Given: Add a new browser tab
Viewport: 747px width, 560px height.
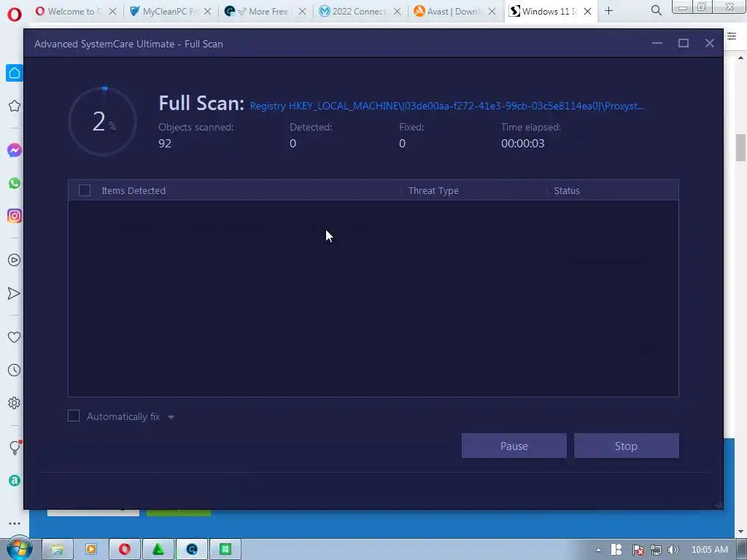Looking at the screenshot, I should point(609,10).
